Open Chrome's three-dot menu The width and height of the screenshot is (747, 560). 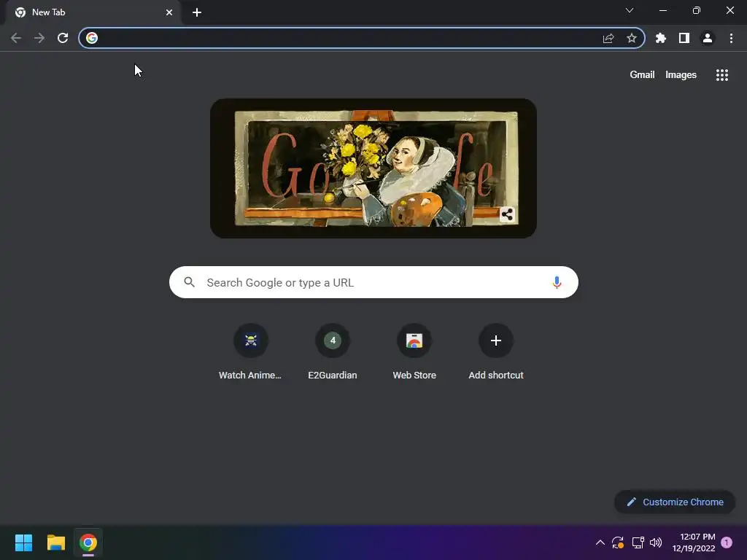point(731,38)
